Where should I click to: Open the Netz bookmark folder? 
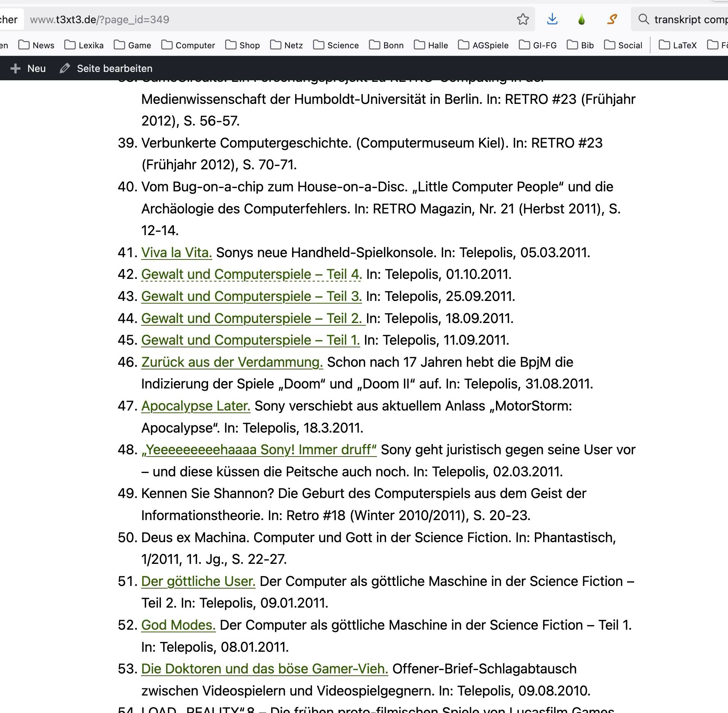[x=286, y=45]
